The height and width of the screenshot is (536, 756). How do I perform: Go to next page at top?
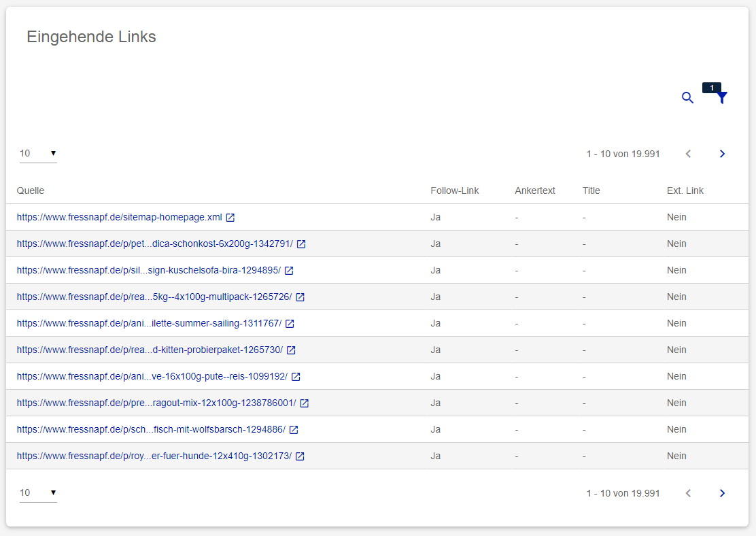[722, 154]
